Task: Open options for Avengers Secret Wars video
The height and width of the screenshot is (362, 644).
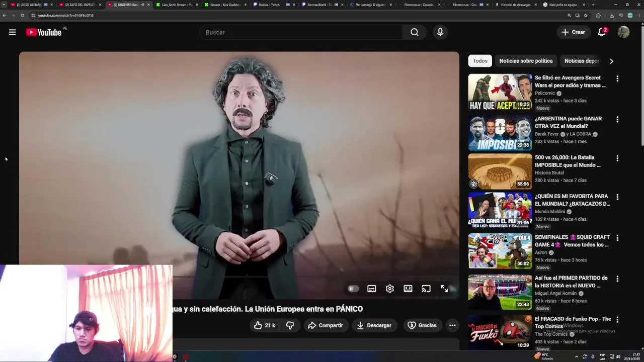Action: 617,79
